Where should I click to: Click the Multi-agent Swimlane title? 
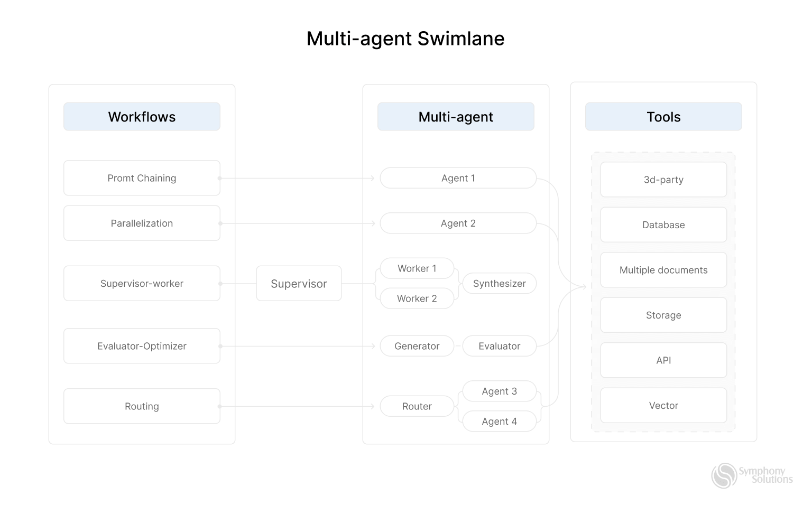[405, 39]
